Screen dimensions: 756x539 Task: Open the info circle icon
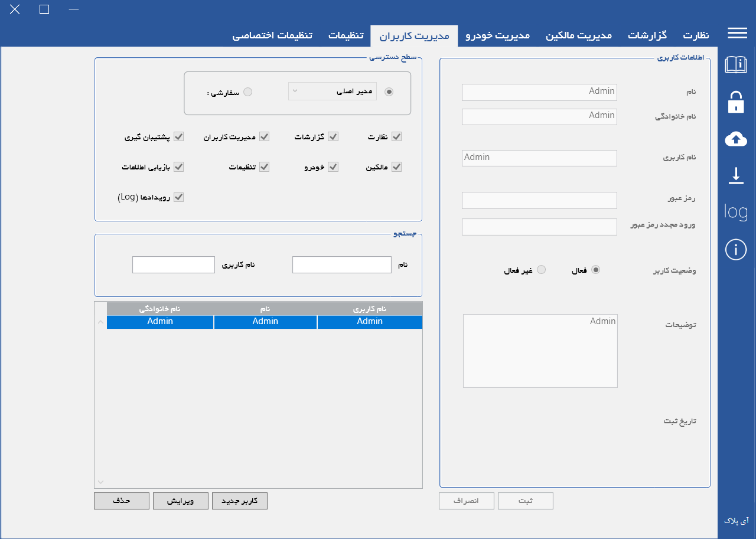(736, 250)
